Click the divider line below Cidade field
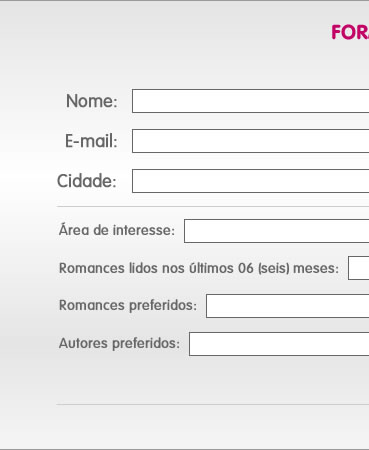This screenshot has height=450, width=369. pyautogui.click(x=213, y=207)
